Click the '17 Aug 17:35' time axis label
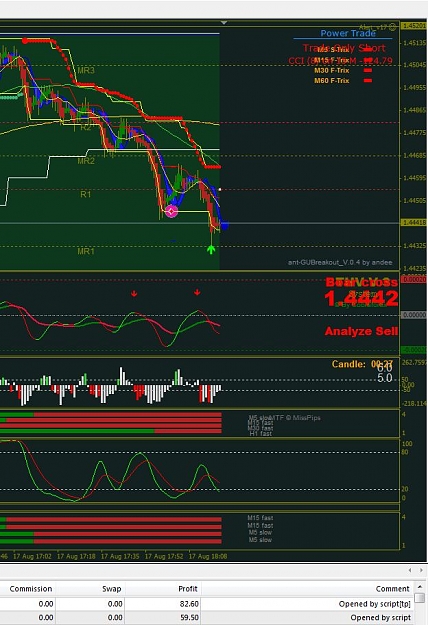This screenshot has width=428, height=625. pos(120,556)
